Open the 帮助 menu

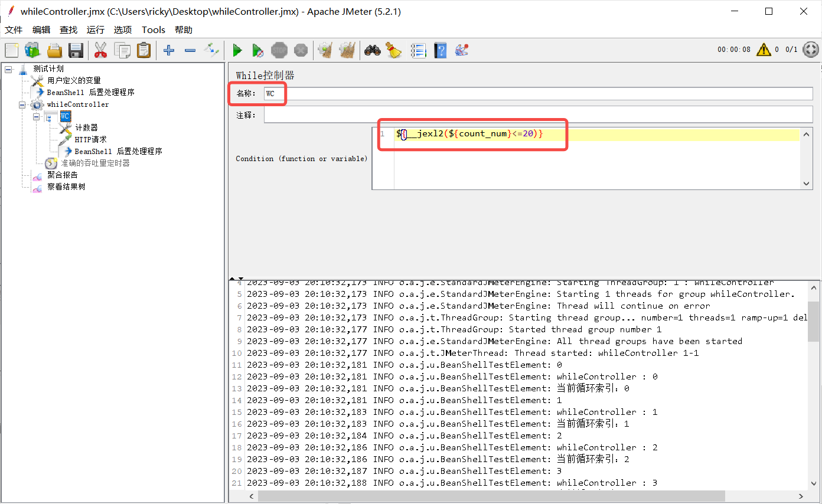(184, 30)
